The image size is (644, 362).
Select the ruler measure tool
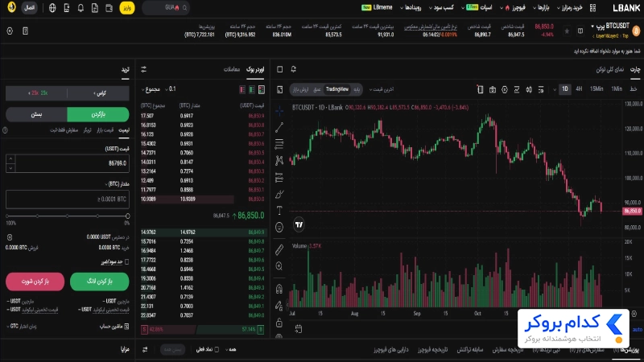click(279, 249)
